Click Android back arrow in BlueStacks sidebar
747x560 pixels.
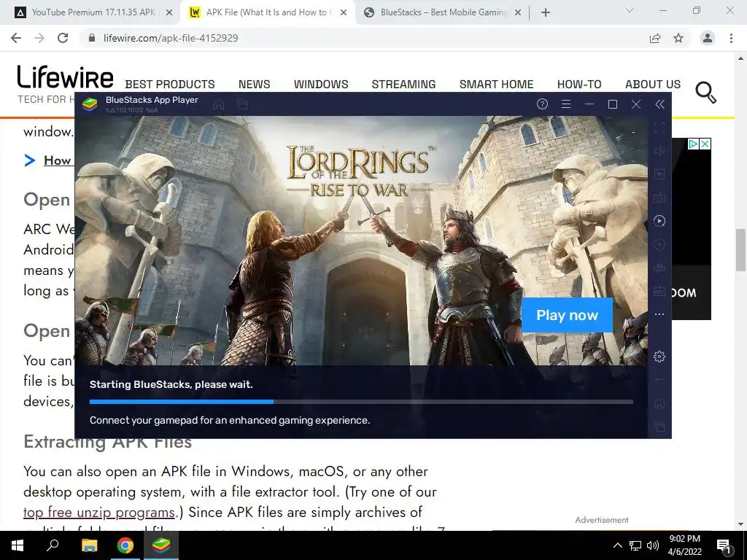(x=659, y=379)
